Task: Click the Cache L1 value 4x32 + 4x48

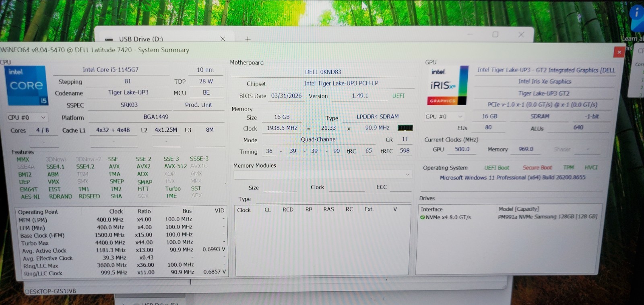Action: pyautogui.click(x=113, y=130)
